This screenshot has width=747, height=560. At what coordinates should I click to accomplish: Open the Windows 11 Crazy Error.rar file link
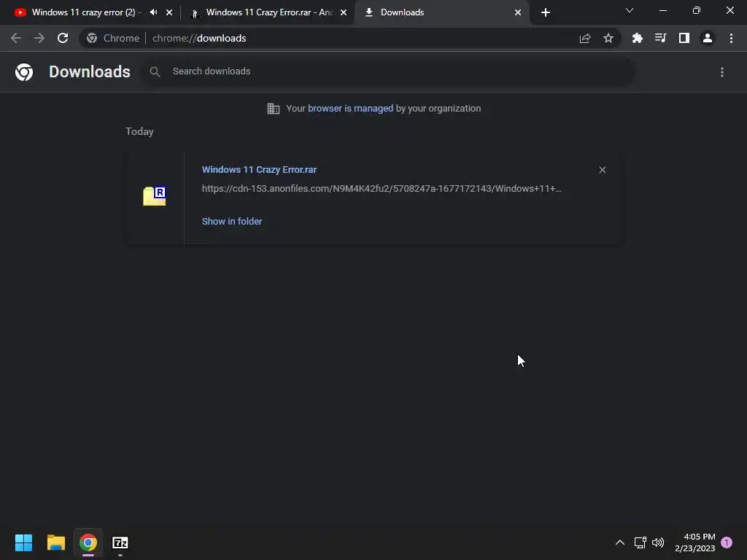(x=259, y=169)
